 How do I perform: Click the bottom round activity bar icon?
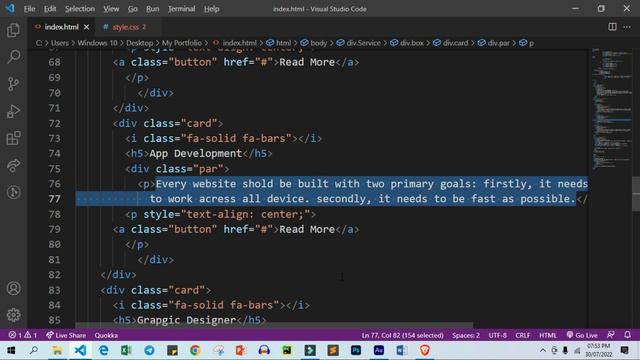coord(13,192)
